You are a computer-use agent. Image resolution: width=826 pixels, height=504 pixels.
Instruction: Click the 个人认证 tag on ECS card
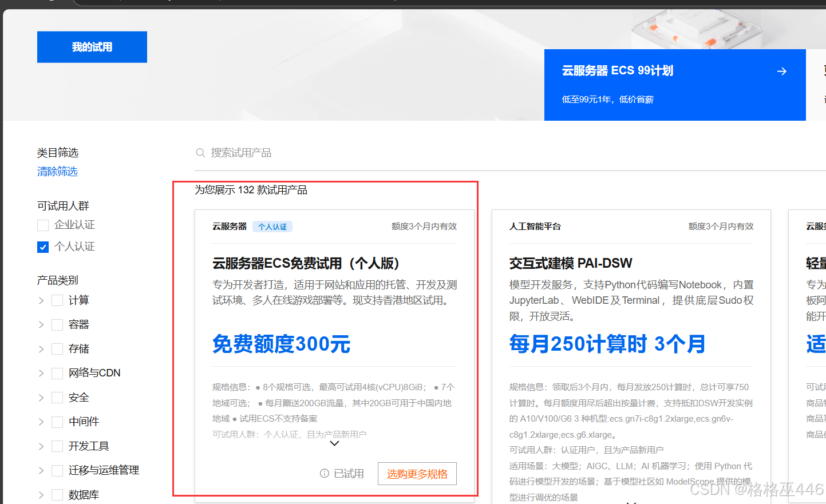272,227
